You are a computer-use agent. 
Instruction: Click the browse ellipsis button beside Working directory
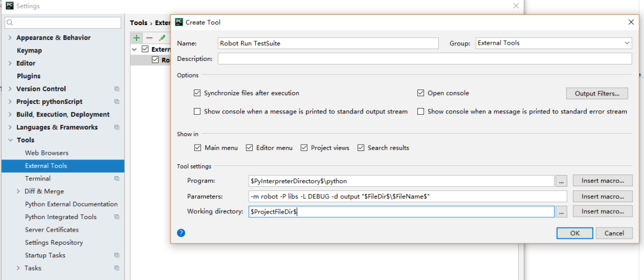(x=562, y=212)
